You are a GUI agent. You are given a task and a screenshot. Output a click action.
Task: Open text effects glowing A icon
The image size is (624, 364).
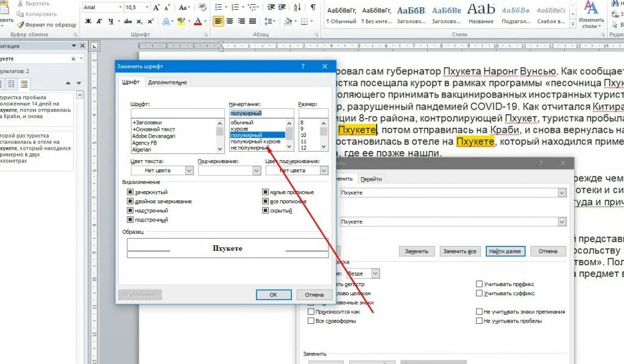tap(167, 21)
